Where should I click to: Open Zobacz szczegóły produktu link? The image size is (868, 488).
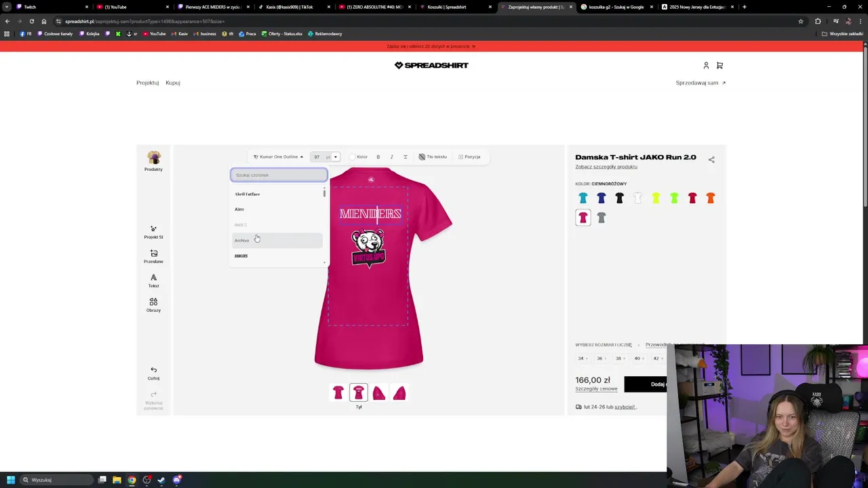pos(606,167)
